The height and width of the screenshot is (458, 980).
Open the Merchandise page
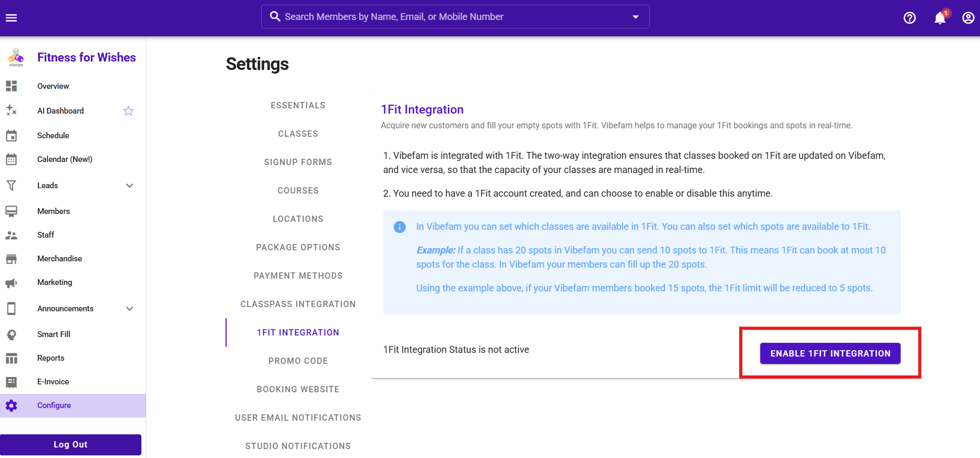coord(59,258)
